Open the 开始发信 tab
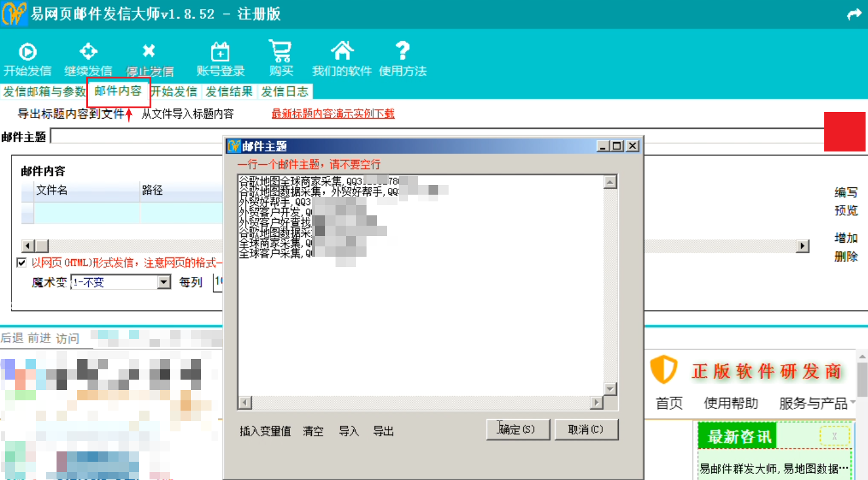868x480 pixels. (x=174, y=92)
